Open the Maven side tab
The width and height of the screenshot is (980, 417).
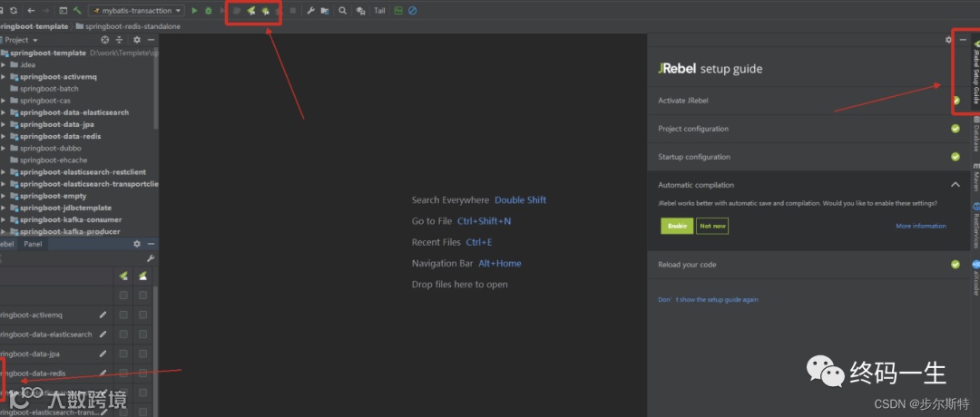coord(975,178)
